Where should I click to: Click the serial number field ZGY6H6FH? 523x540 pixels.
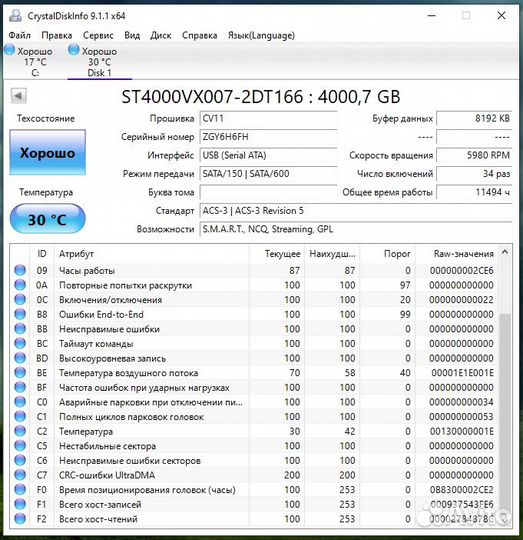(268, 137)
